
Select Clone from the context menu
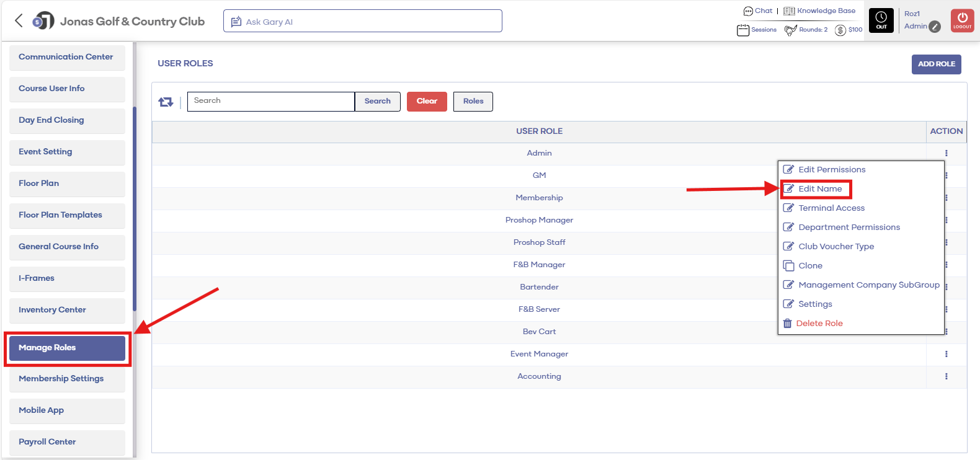[x=810, y=266]
